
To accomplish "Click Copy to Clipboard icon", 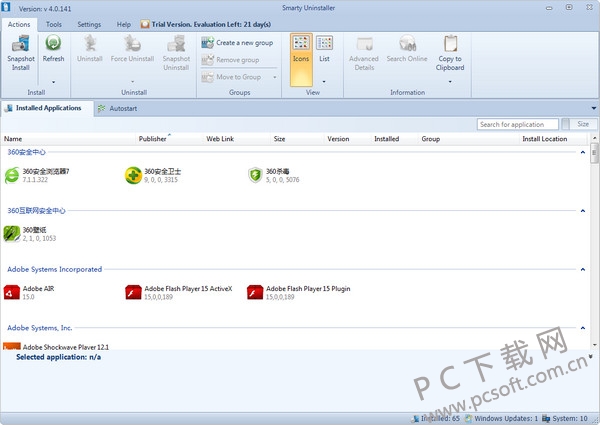I will pos(450,43).
